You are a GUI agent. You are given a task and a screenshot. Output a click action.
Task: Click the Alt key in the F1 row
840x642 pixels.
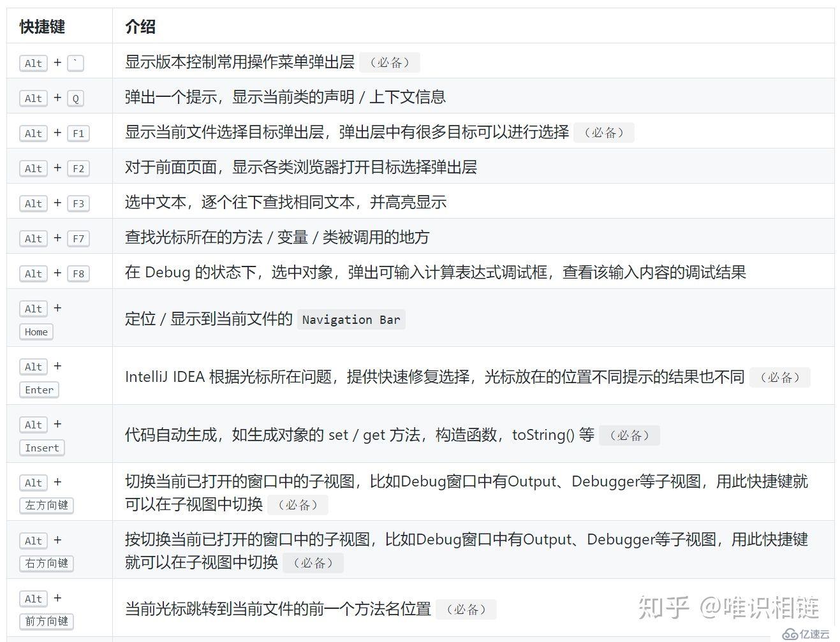[x=33, y=133]
